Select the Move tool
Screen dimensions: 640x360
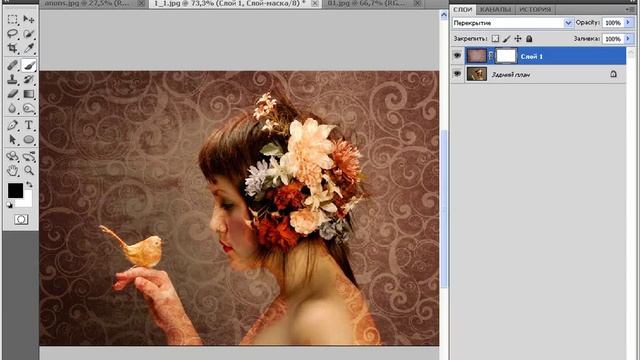(29, 19)
